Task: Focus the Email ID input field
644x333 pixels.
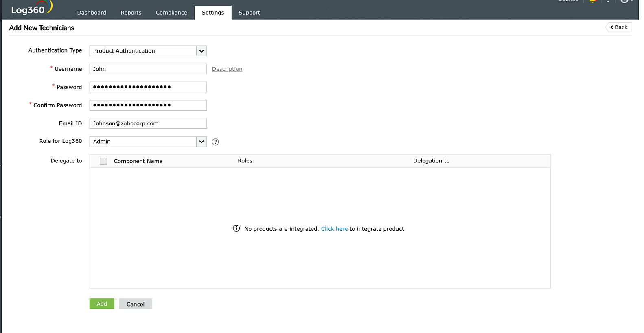Action: click(x=148, y=123)
